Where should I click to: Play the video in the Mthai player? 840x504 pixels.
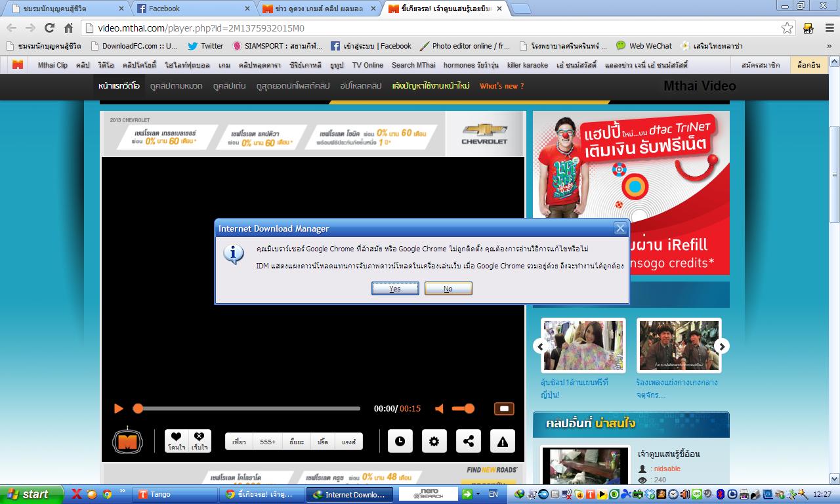(118, 408)
